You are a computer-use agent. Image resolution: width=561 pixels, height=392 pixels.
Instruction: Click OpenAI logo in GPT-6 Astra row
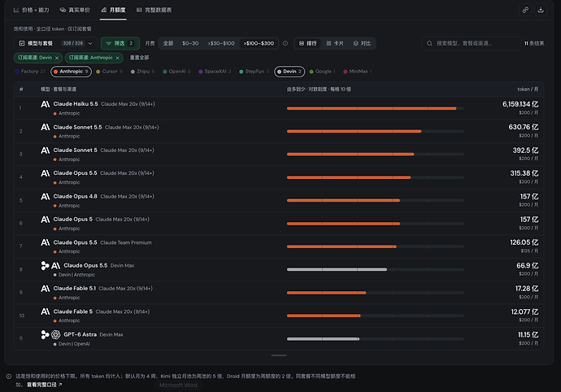point(55,335)
